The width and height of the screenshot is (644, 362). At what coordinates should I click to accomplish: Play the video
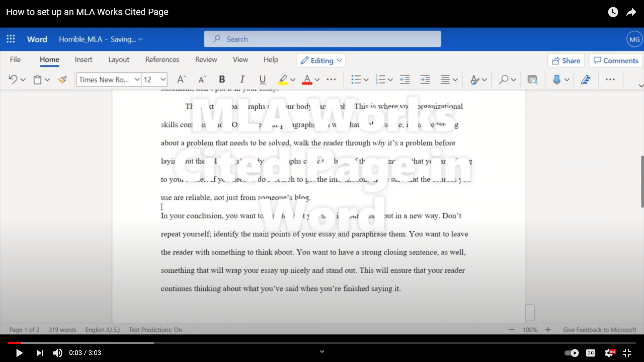click(x=19, y=353)
